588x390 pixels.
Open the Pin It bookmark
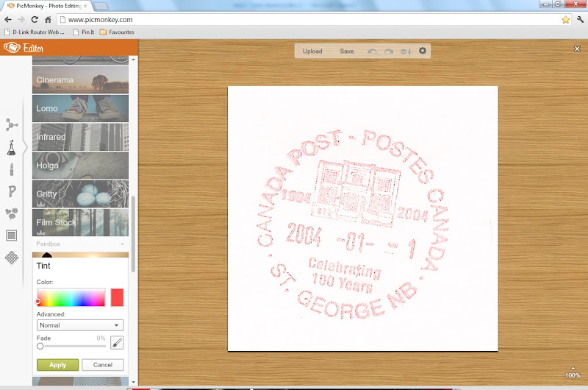pyautogui.click(x=84, y=32)
